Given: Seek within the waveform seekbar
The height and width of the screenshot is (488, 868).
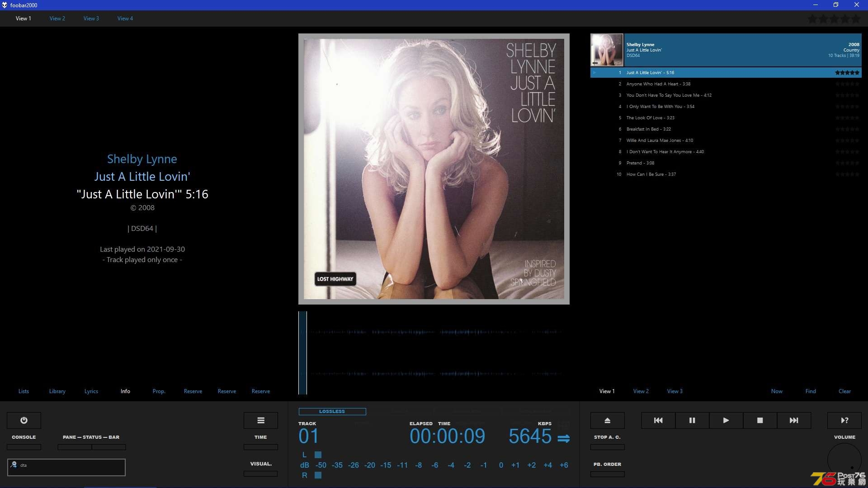Looking at the screenshot, I should 434,353.
